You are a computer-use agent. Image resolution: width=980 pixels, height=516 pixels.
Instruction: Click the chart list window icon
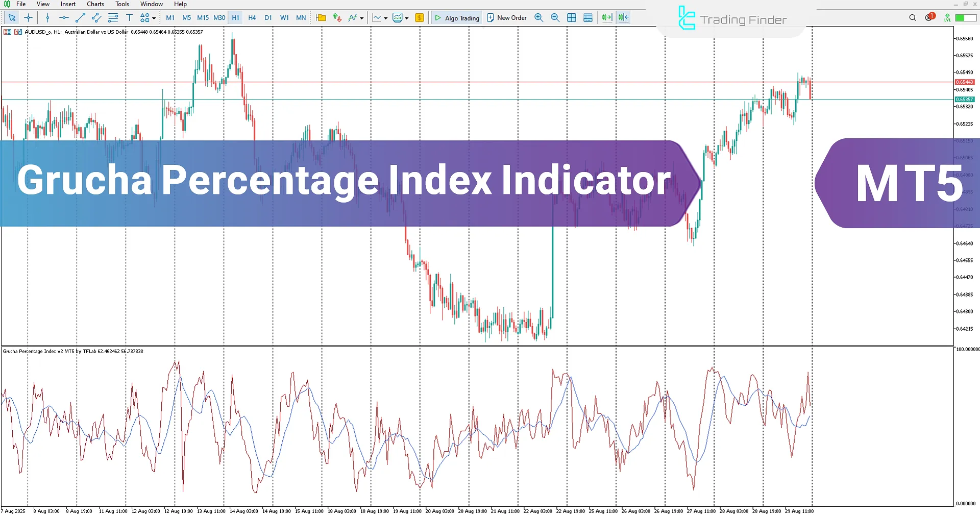(x=588, y=18)
